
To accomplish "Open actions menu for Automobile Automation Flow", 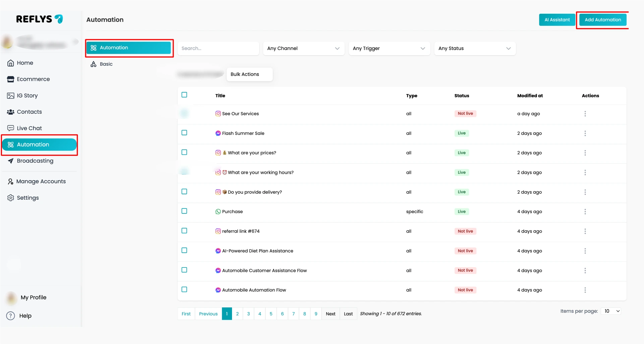I will pyautogui.click(x=585, y=290).
